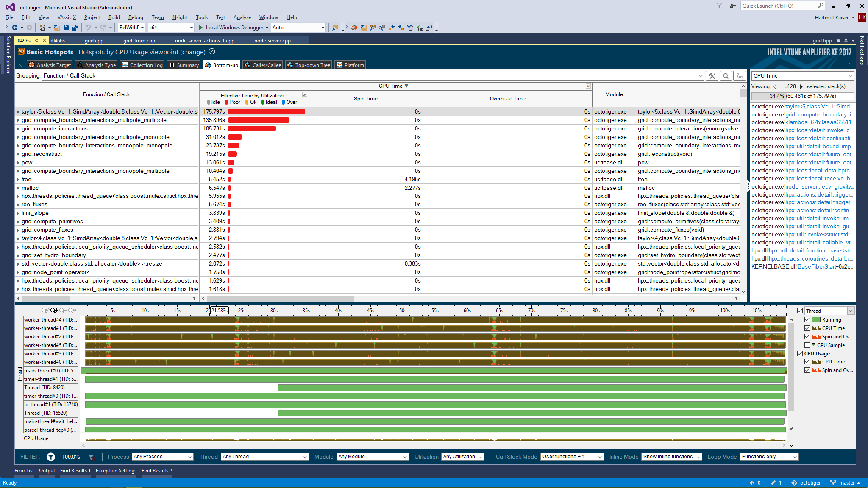Open the Error List panel button
The width and height of the screenshot is (868, 488).
click(24, 471)
